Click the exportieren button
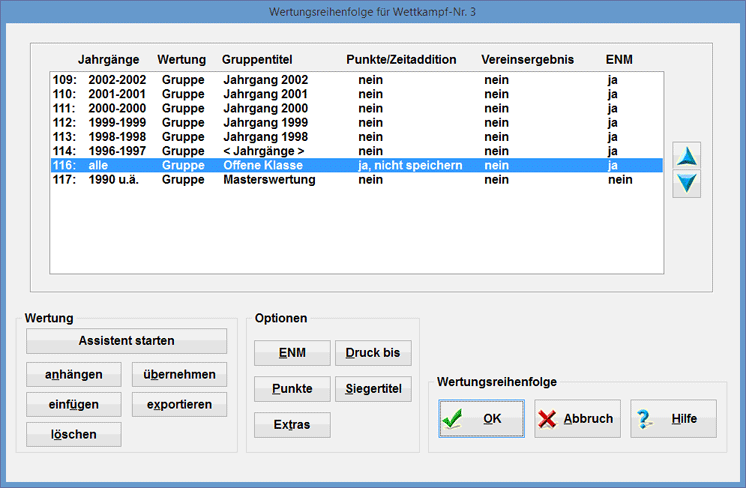The image size is (746, 488). pos(179,404)
